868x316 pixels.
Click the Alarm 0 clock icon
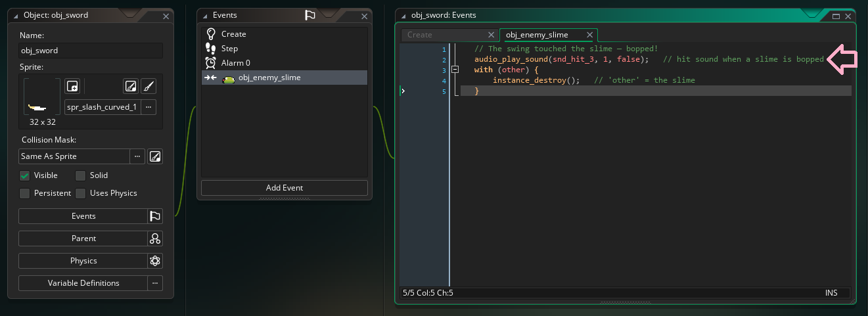(x=211, y=63)
